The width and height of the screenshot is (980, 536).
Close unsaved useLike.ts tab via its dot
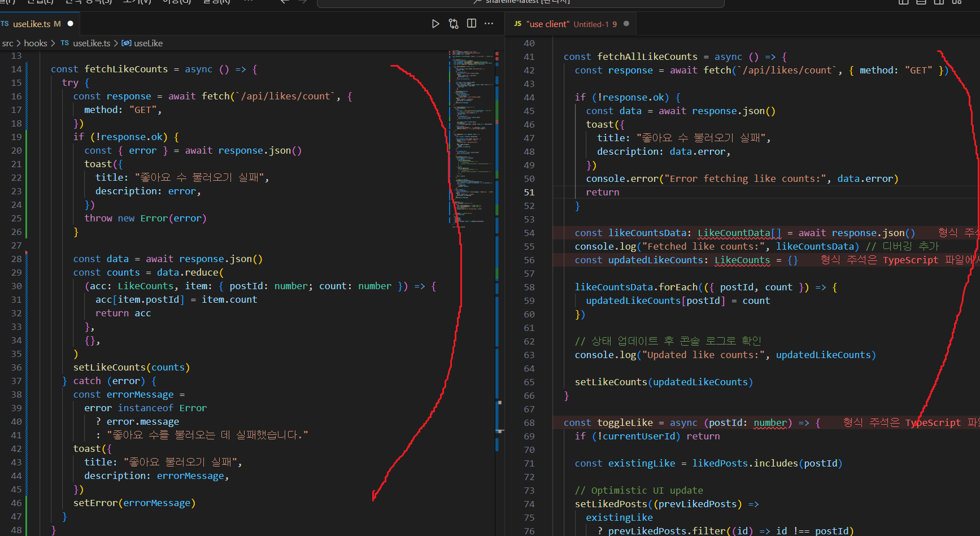pos(71,24)
